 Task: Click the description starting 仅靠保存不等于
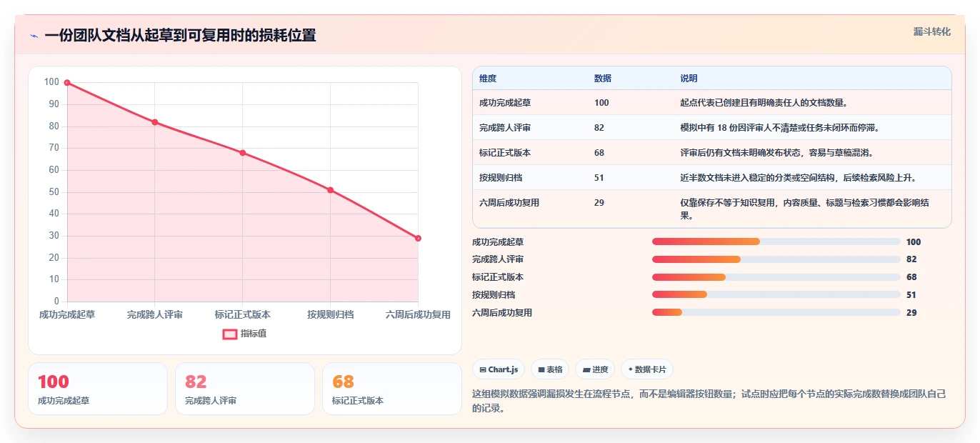coord(805,209)
